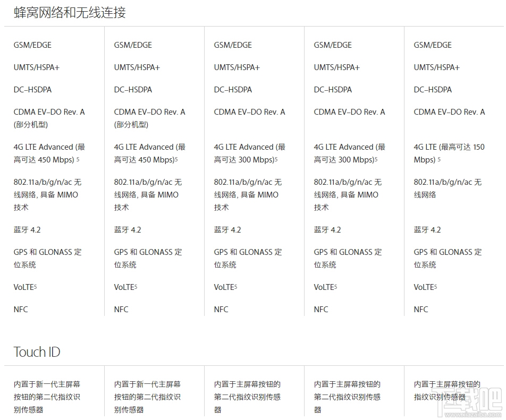Screen dimensions: 506x420
Task: Click "VoLTE" in the 150 Mbps LTE column
Action: (x=425, y=287)
